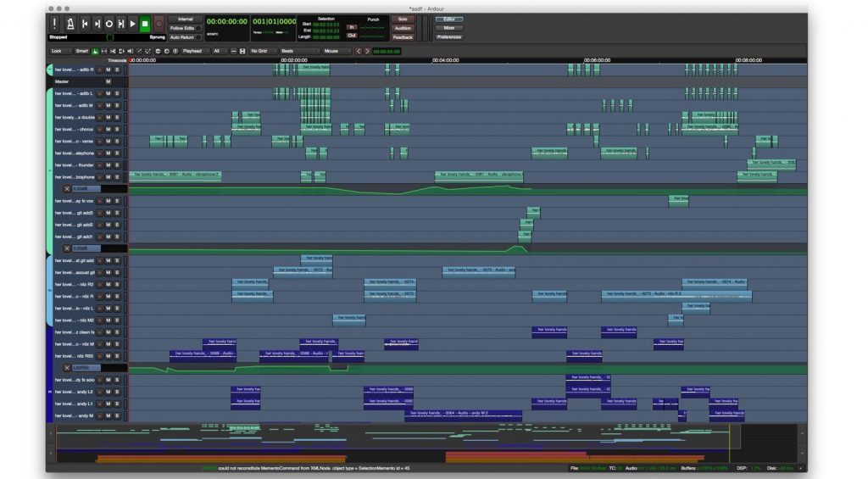Solo the adlib R track
The height and width of the screenshot is (479, 868).
tap(117, 70)
